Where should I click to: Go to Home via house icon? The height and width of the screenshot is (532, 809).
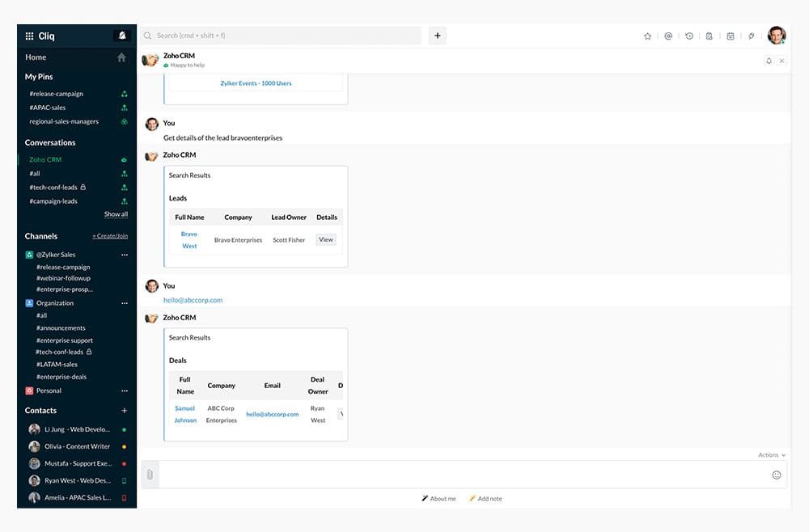(x=121, y=57)
